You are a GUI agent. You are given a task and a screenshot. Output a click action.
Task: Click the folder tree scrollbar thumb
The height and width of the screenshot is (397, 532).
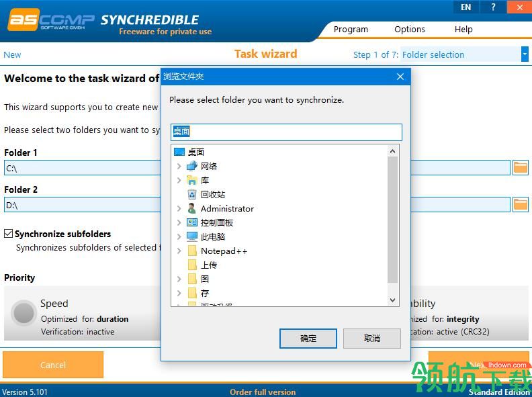392,220
